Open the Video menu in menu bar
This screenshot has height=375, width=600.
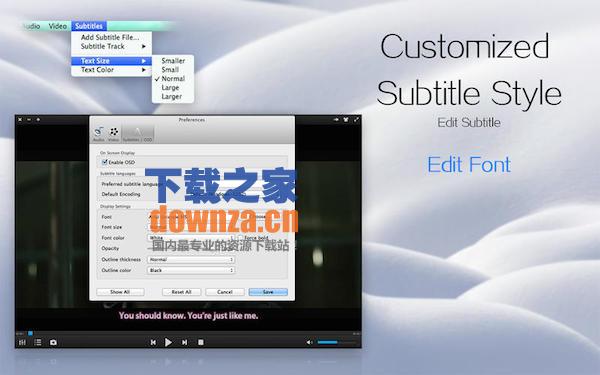point(58,26)
